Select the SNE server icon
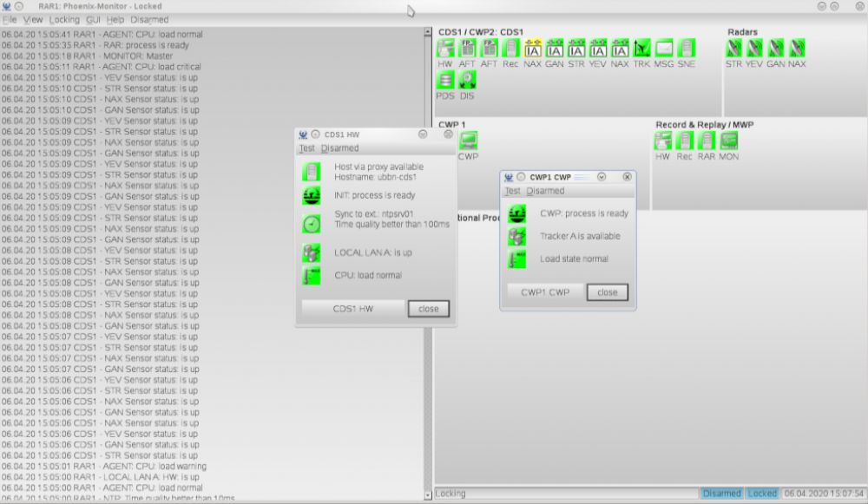 point(687,49)
